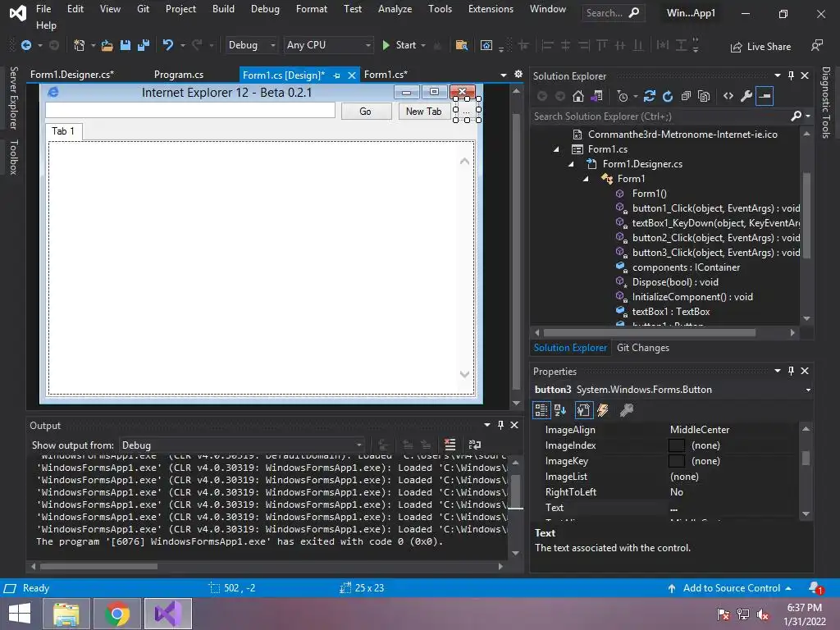Viewport: 840px width, 630px height.
Task: Save the current file using the disk icon
Action: pos(126,46)
